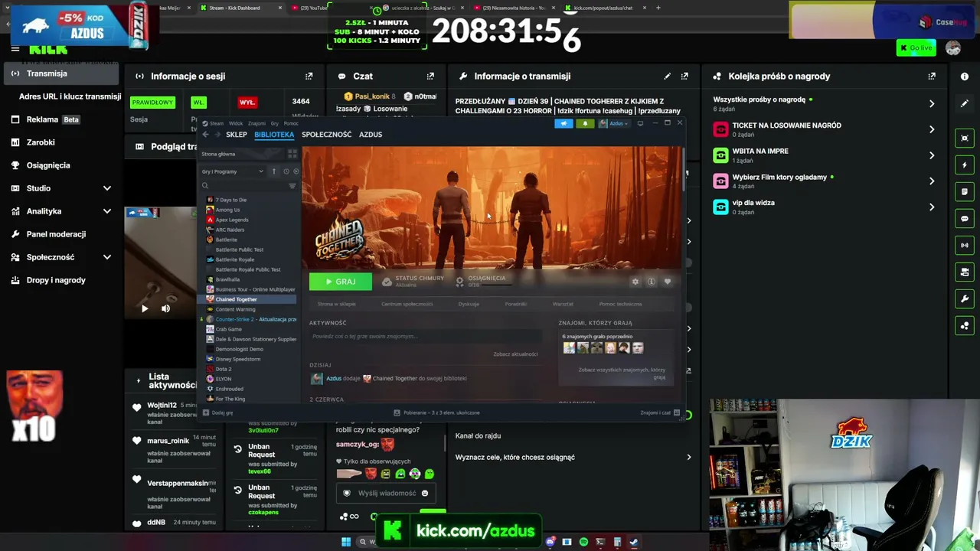Open Steam from the taskbar
This screenshot has height=551, width=980.
click(x=634, y=543)
